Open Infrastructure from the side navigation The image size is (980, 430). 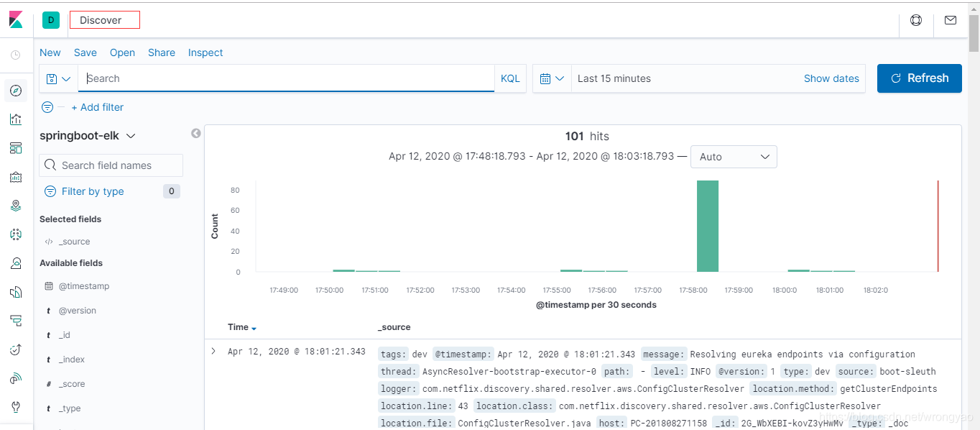coord(16,263)
